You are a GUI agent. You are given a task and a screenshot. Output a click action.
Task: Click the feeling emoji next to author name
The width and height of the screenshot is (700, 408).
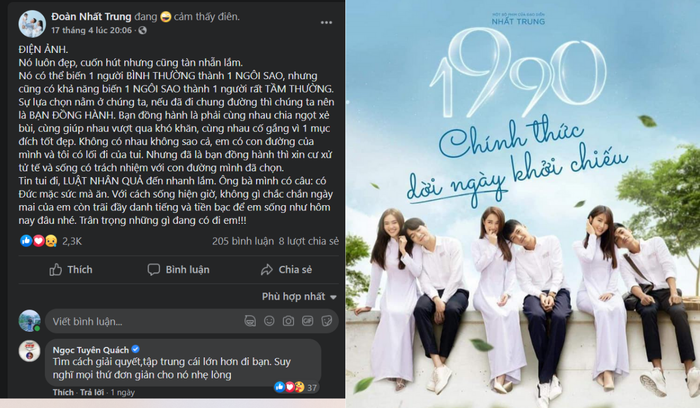166,17
